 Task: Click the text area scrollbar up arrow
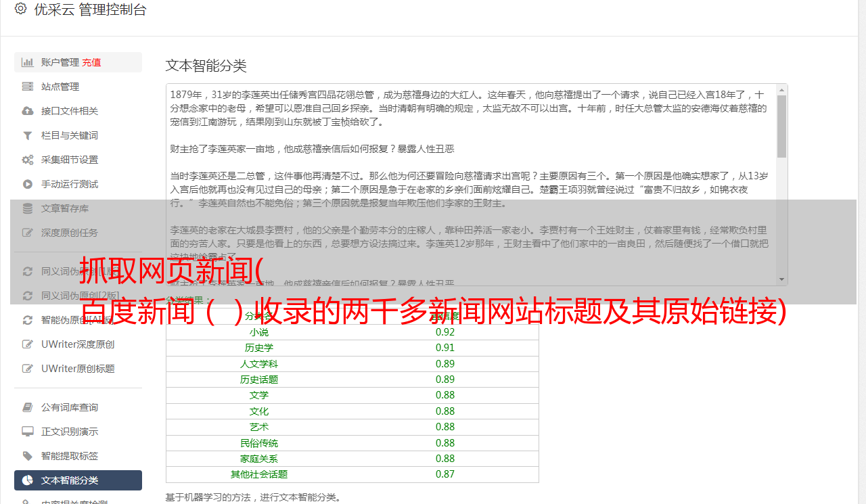(x=782, y=90)
